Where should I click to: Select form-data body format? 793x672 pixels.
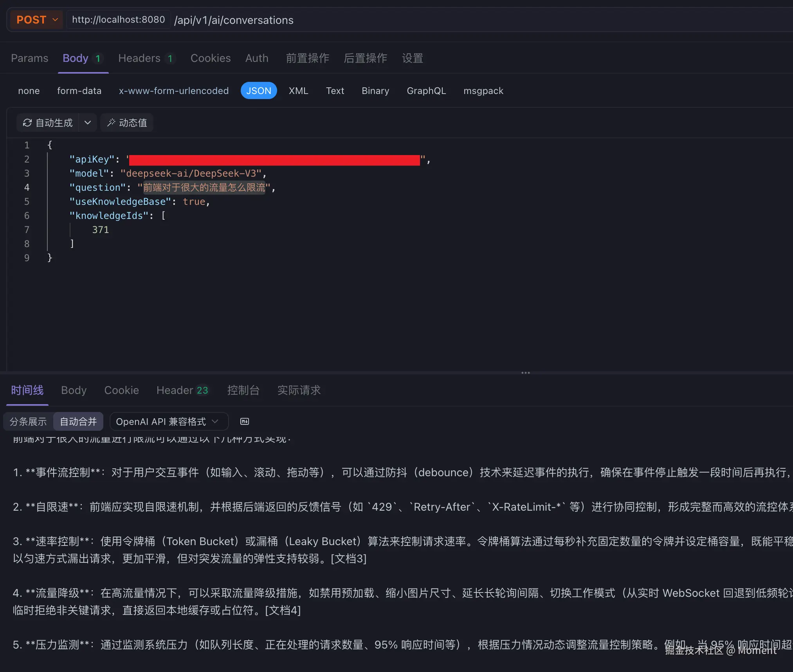[79, 90]
